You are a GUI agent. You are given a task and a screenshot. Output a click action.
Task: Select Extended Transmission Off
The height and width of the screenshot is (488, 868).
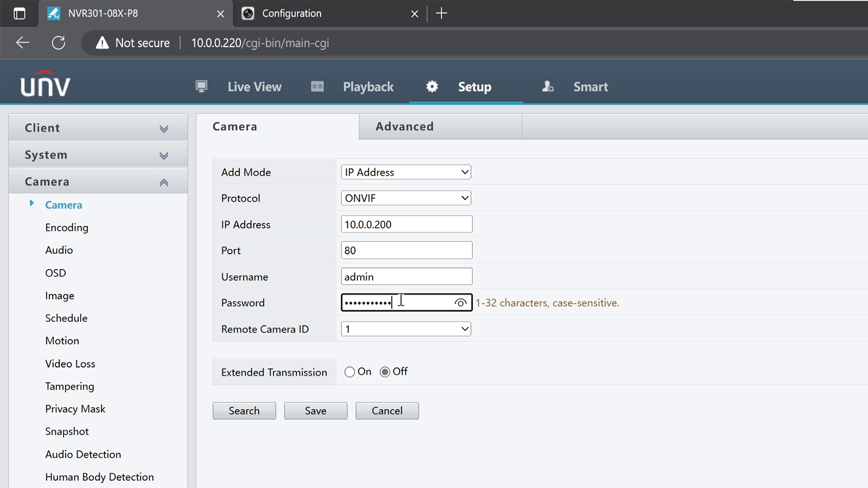coord(385,372)
